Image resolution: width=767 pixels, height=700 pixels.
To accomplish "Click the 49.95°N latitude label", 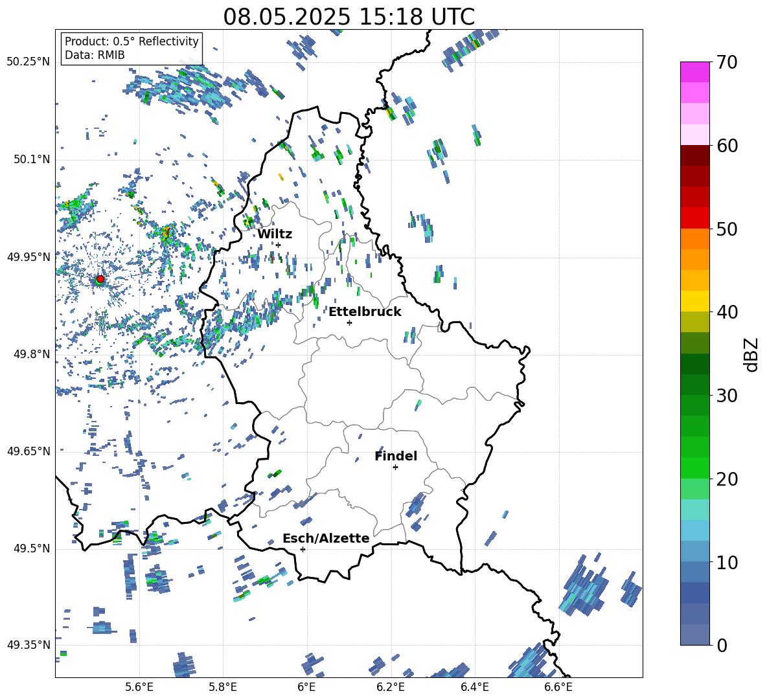I will point(29,256).
